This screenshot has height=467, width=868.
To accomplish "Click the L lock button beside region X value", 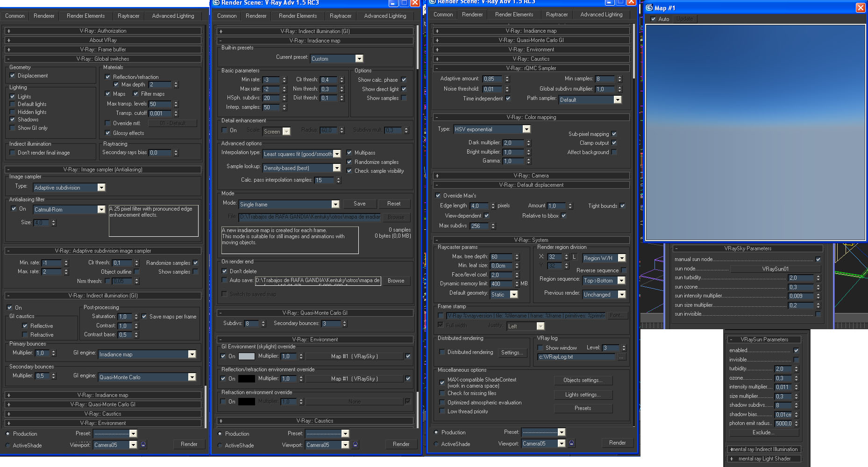I will pyautogui.click(x=574, y=257).
